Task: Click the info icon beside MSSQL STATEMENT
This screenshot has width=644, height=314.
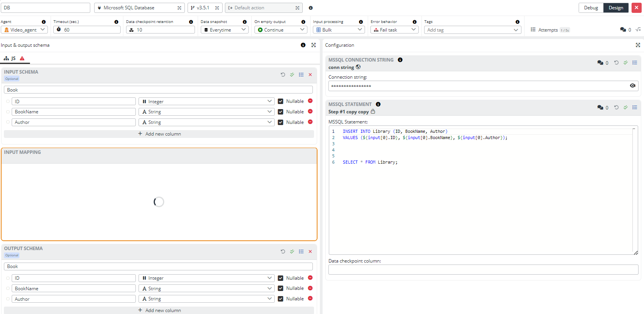Action: coord(378,104)
